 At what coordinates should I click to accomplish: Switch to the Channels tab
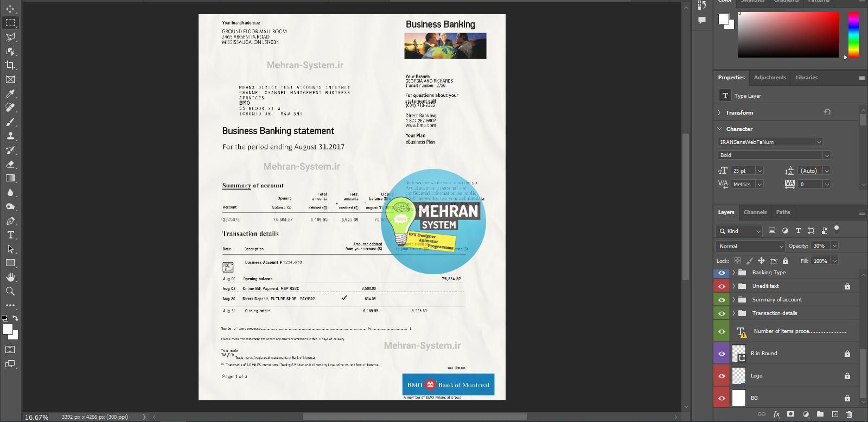[x=755, y=212]
